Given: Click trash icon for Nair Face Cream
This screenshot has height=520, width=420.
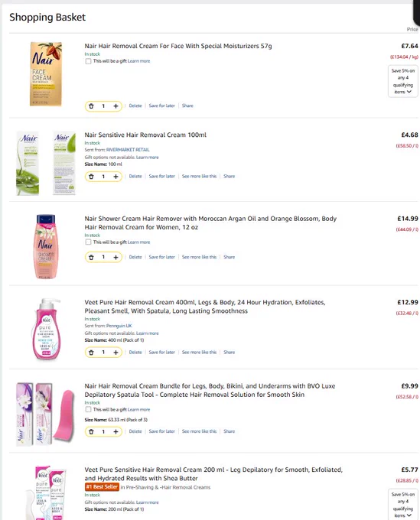Looking at the screenshot, I should pos(91,106).
